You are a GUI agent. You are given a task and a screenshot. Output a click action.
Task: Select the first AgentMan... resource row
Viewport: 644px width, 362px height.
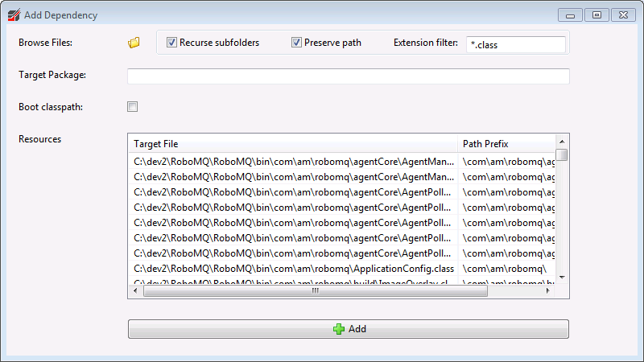tap(294, 161)
